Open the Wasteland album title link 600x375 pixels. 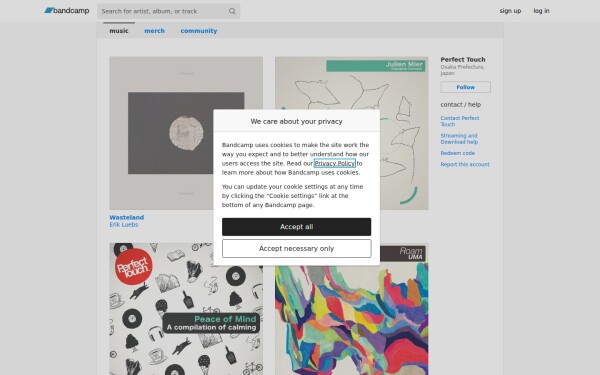click(x=127, y=217)
